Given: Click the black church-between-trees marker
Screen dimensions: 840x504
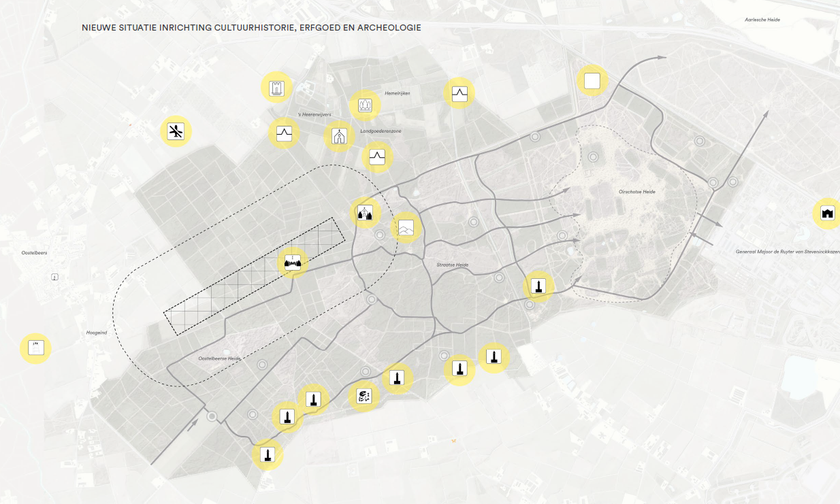Looking at the screenshot, I should coord(366,213).
